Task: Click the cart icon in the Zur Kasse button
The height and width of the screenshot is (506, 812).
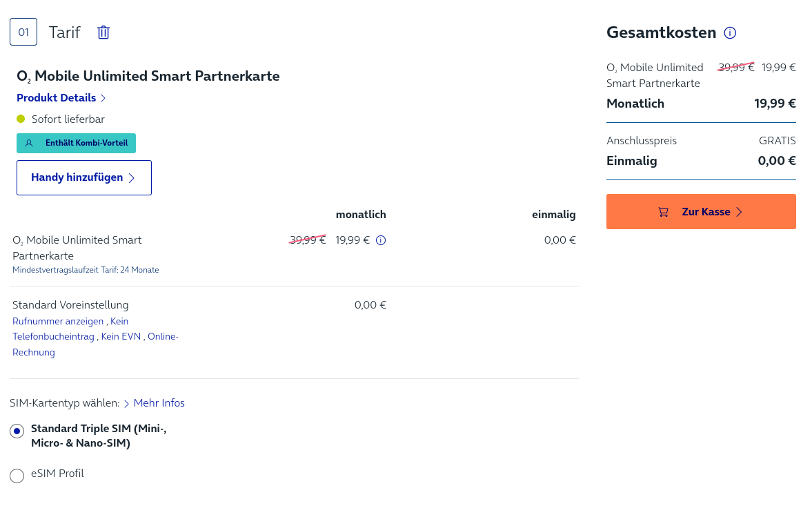Action: point(664,212)
